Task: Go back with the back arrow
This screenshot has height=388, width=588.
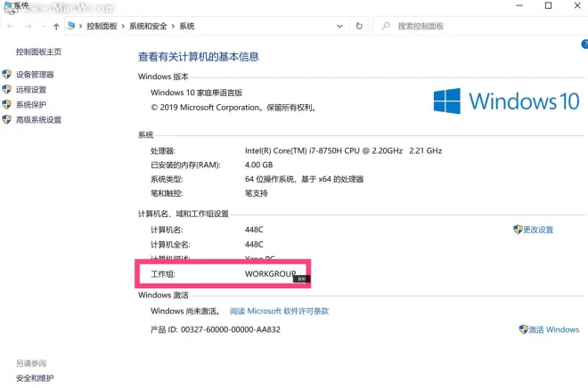Action: click(11, 26)
